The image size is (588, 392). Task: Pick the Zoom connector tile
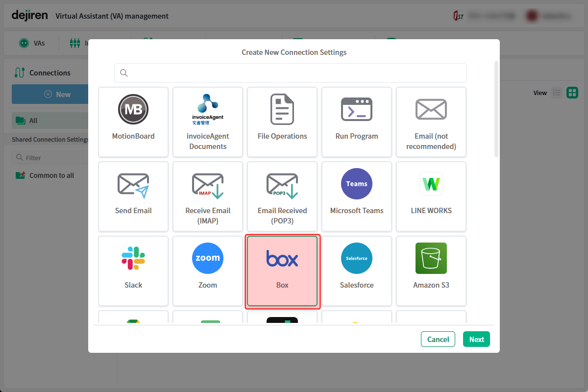[208, 271]
